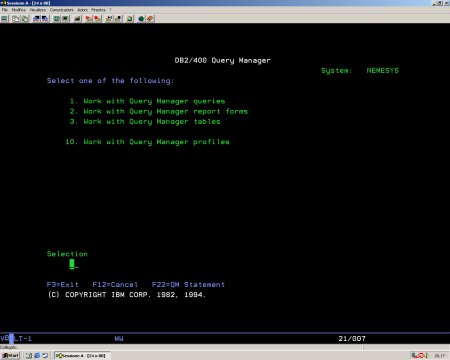Viewport: 450px width, 360px height.
Task: Open the Visualizza menu
Action: (x=38, y=10)
